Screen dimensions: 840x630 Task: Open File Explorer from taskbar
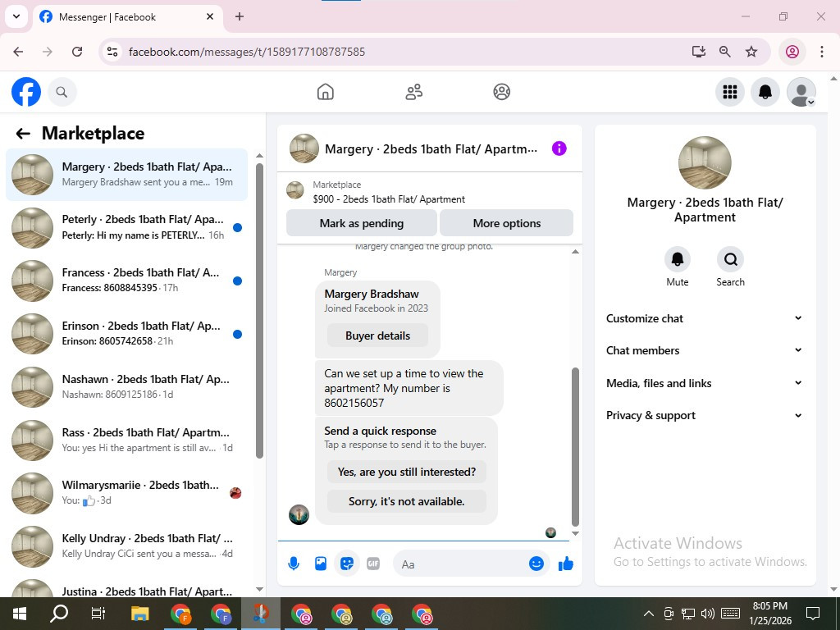tap(139, 614)
